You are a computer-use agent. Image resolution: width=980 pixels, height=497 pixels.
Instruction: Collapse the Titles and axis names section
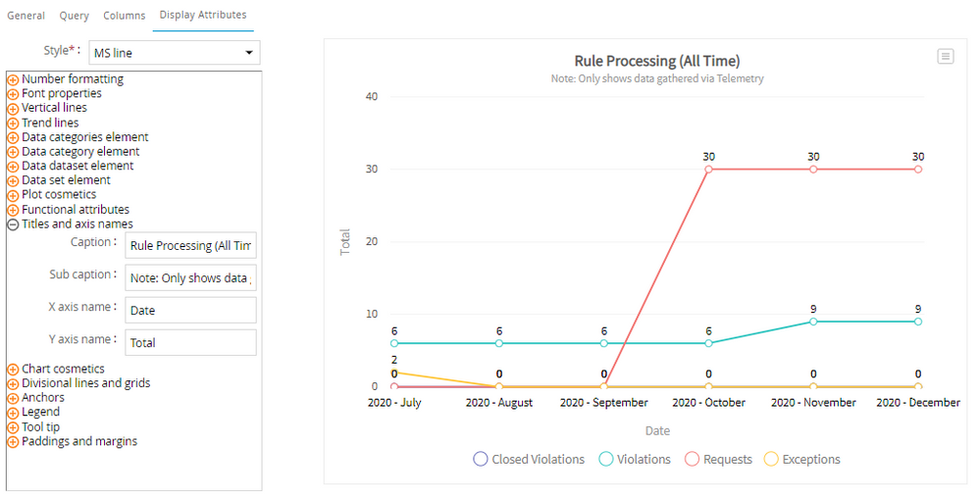click(13, 224)
